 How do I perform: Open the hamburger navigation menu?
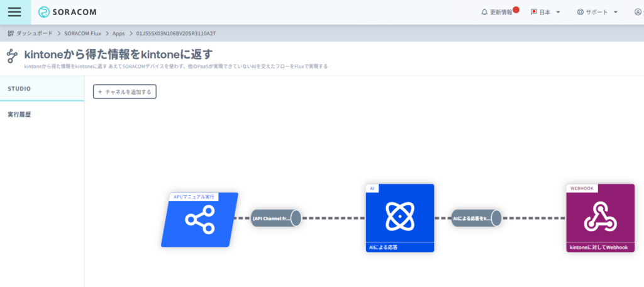pyautogui.click(x=14, y=12)
